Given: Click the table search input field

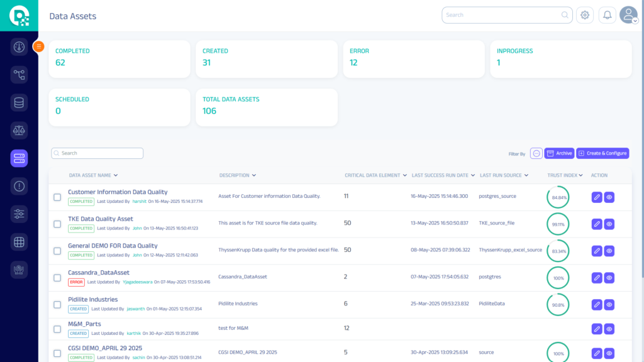Looking at the screenshot, I should (97, 153).
